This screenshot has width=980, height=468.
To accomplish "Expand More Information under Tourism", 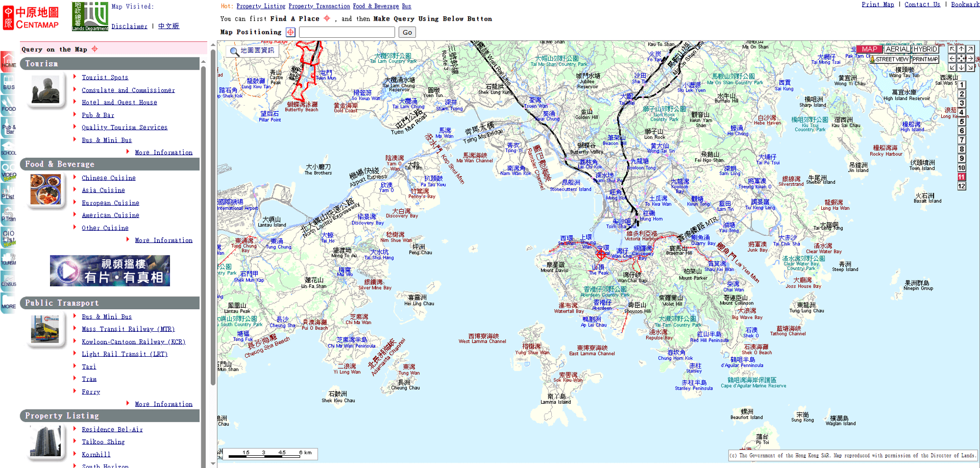I will click(x=163, y=152).
